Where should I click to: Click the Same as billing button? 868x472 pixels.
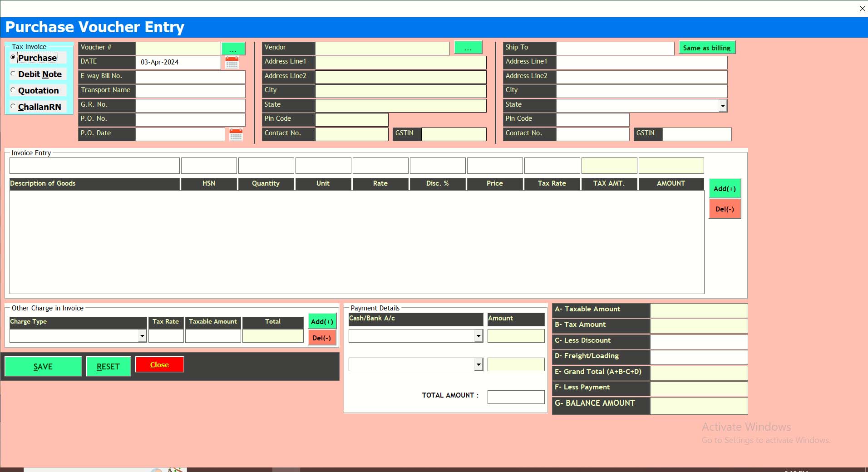(706, 48)
